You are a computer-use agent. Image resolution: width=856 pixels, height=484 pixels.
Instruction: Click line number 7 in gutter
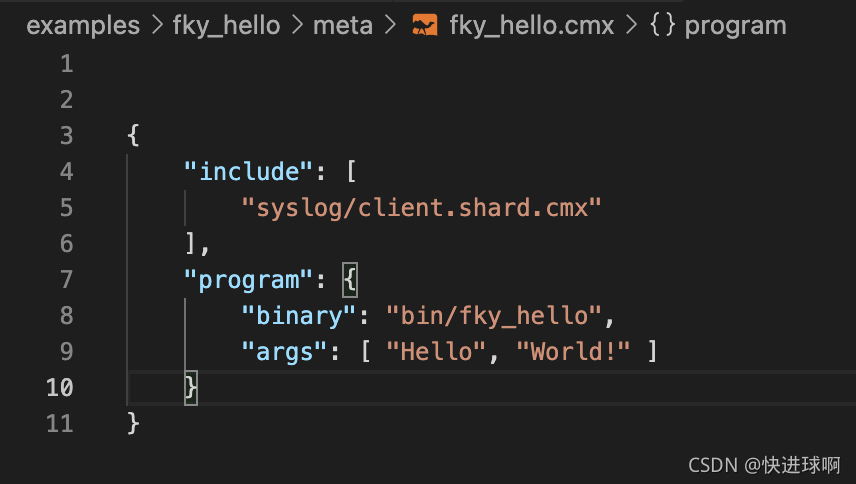click(x=67, y=279)
